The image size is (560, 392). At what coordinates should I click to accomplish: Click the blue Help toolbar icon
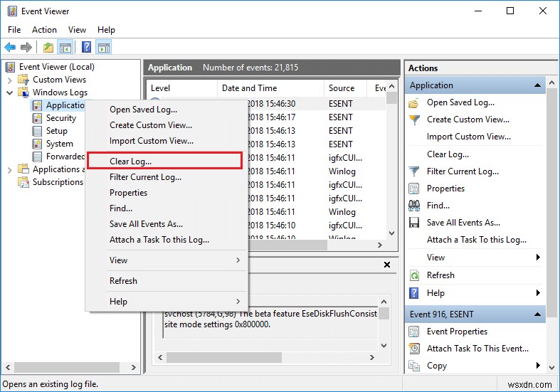(x=86, y=47)
